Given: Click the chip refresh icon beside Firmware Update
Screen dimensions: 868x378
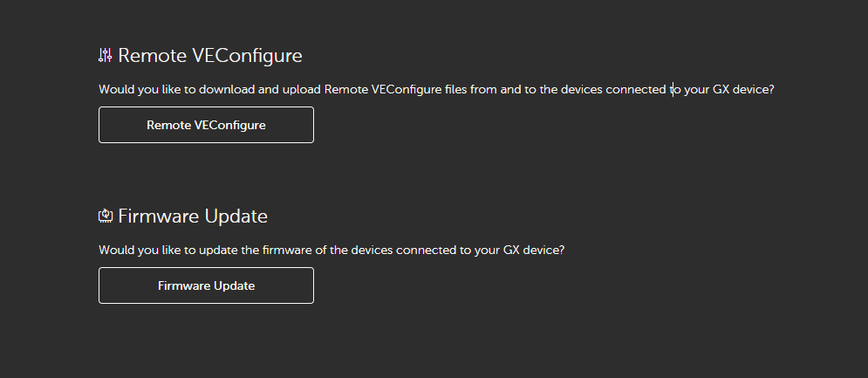Looking at the screenshot, I should tap(106, 216).
